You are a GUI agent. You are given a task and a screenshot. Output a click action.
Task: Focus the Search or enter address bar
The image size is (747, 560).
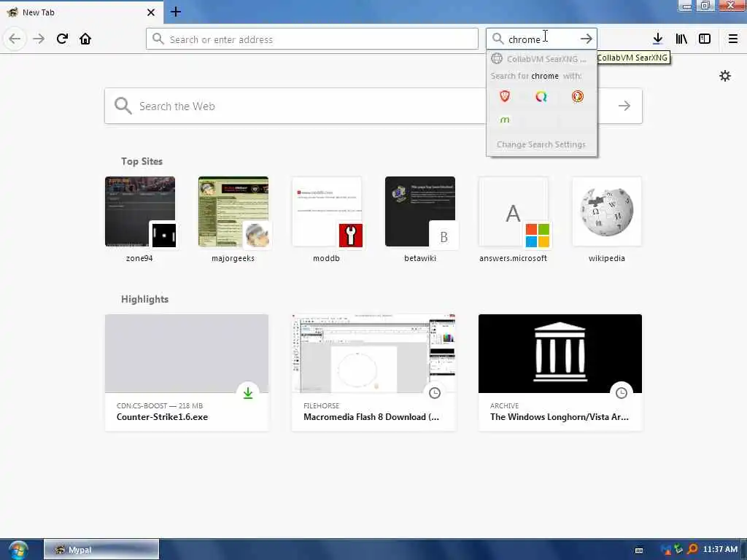coord(312,39)
